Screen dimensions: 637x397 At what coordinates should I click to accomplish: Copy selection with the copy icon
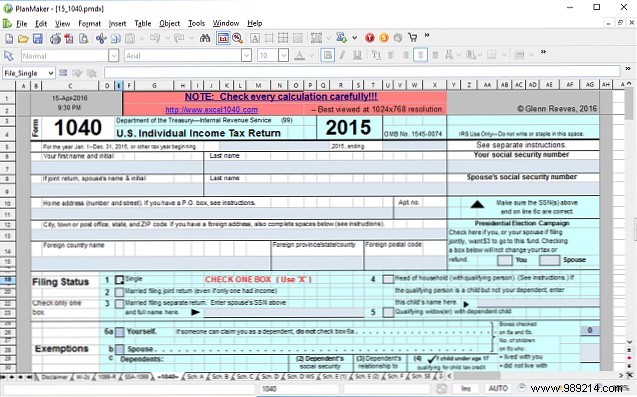click(116, 39)
